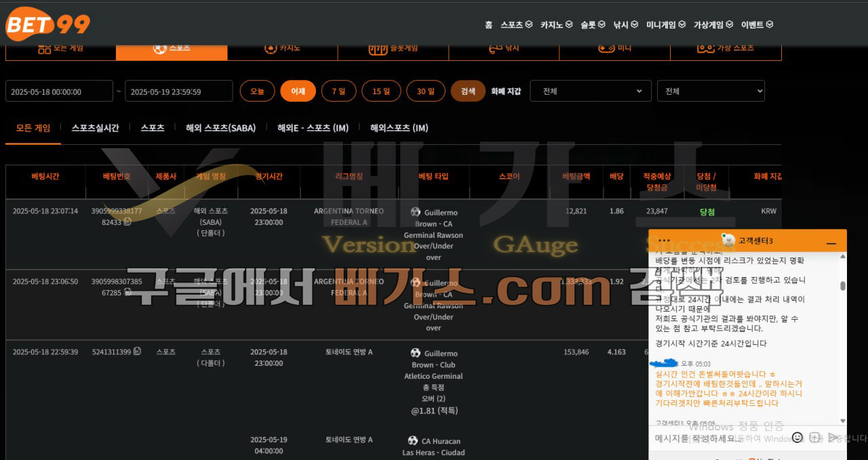Viewport: 868px width, 460px height.
Task: Open the emoji picker in chat
Action: click(x=797, y=438)
